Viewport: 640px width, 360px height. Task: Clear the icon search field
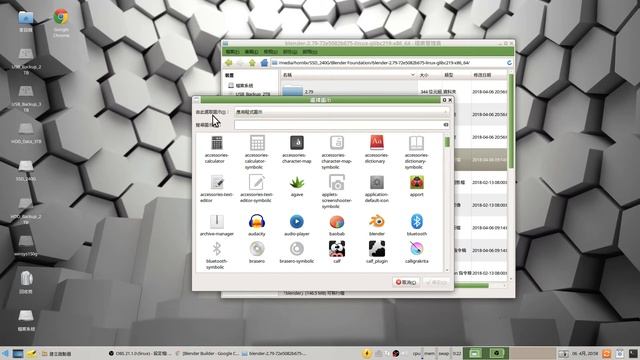[446, 125]
